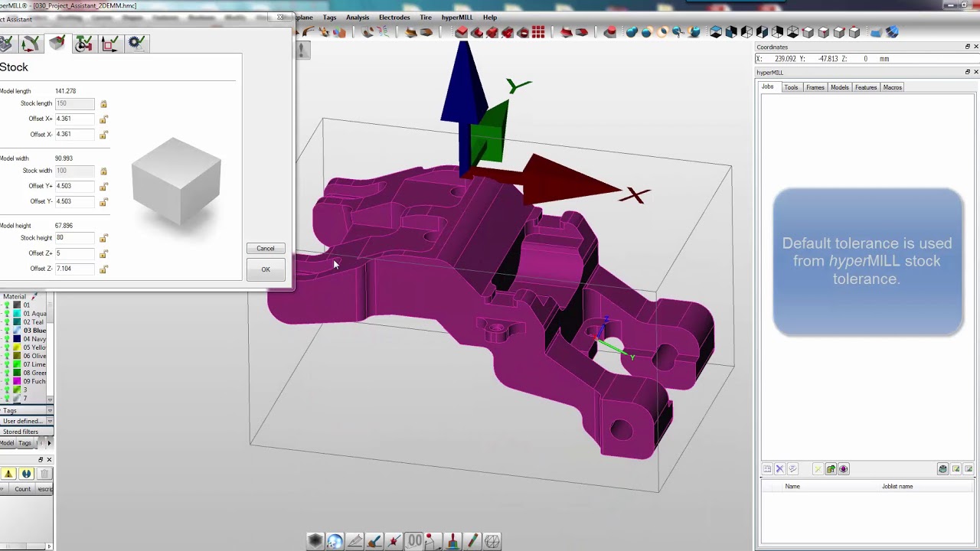Screen dimensions: 980x551
Task: Click the last blue icon in the top toolbar
Action: [892, 32]
